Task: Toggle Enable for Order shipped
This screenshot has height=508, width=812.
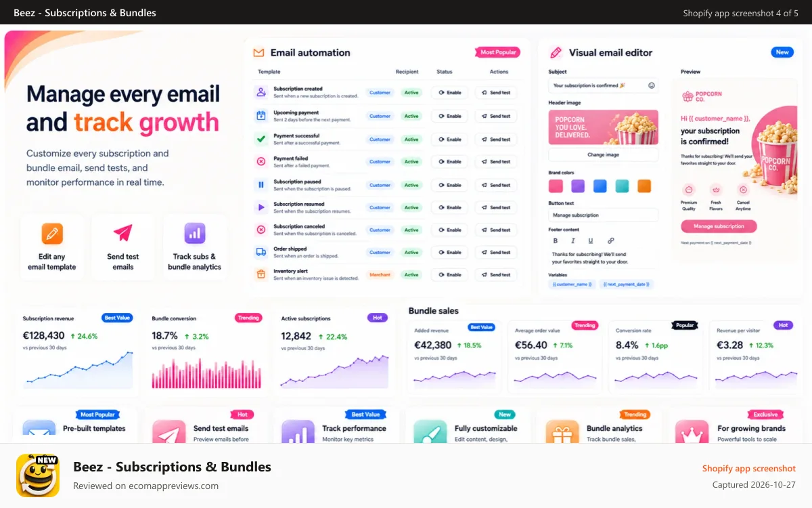Action: [x=450, y=252]
